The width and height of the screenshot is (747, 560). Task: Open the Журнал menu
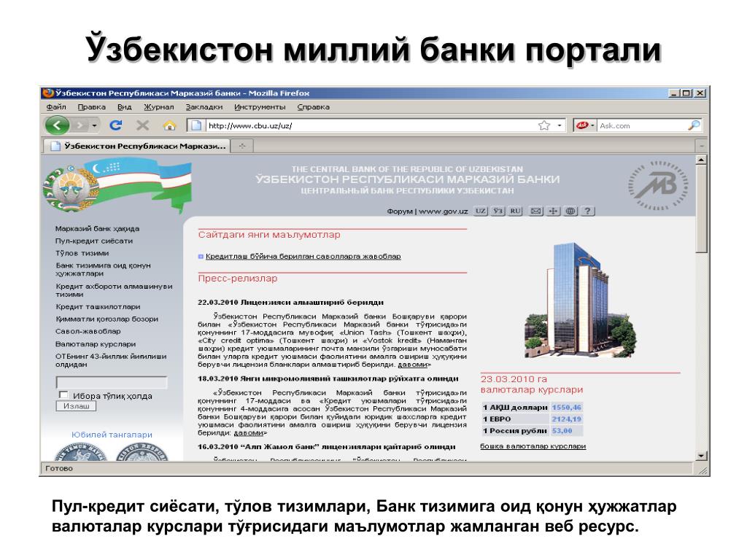[x=158, y=106]
